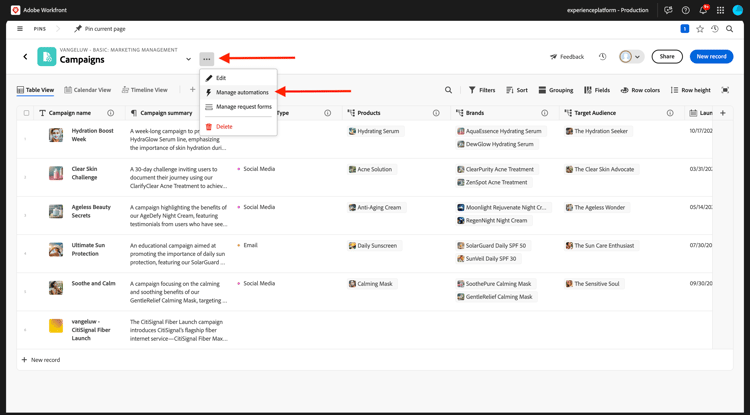Click the GentleRelief Calming Mask tag
750x415 pixels.
(496, 297)
